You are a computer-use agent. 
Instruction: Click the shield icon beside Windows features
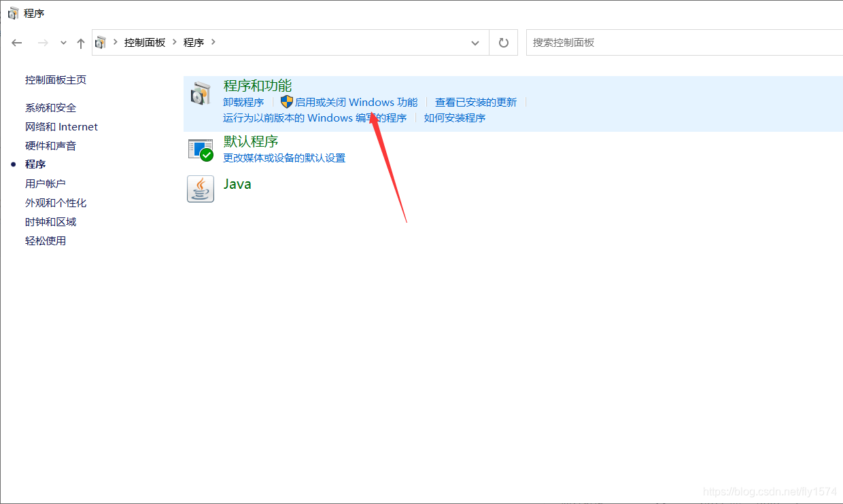pos(287,102)
